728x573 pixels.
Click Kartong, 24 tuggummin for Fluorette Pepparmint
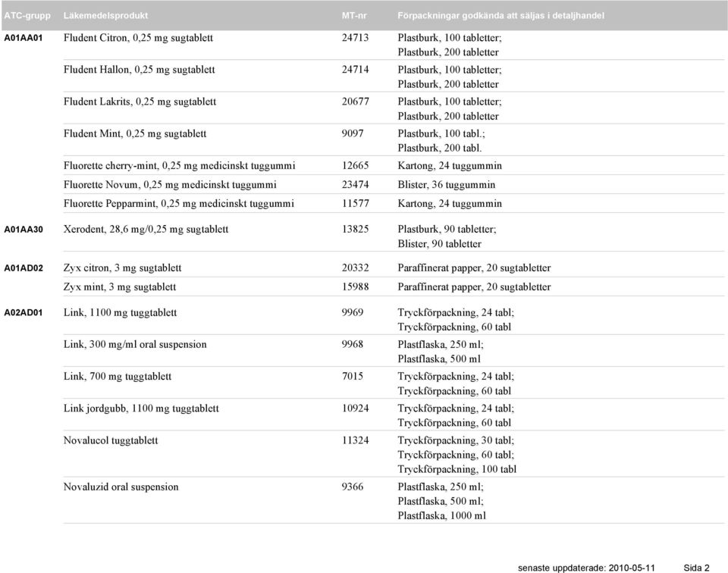[x=450, y=204]
